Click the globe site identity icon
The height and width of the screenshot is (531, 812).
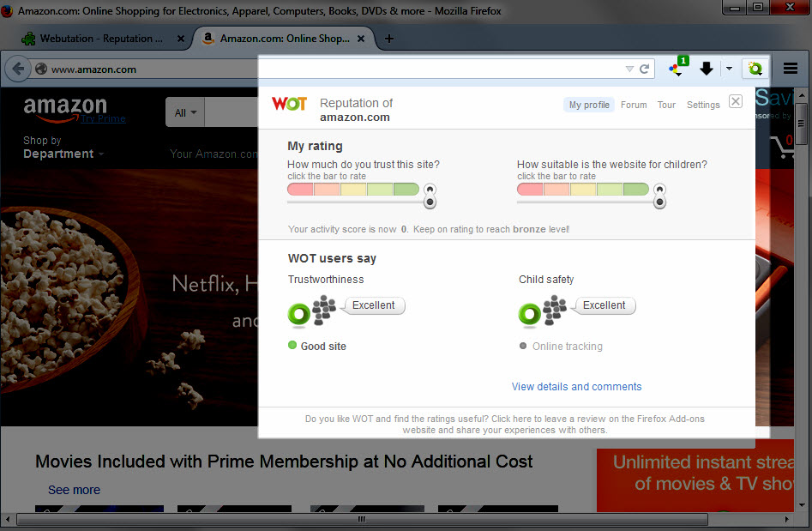click(x=41, y=69)
